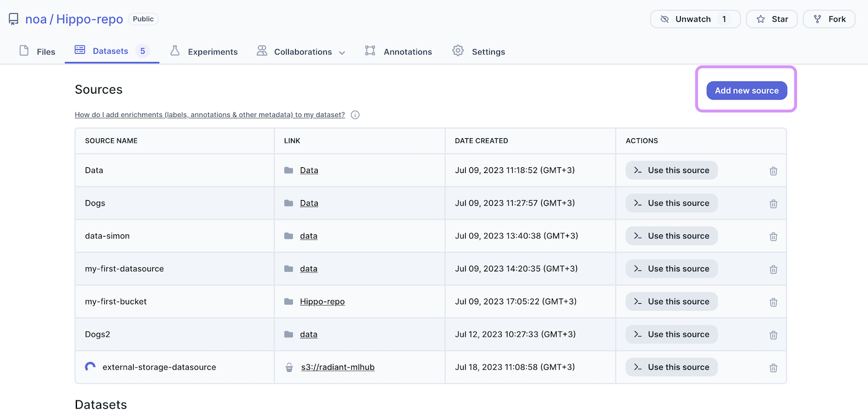This screenshot has height=416, width=868.
Task: Expand the Collaborations dropdown chevron
Action: [x=342, y=53]
